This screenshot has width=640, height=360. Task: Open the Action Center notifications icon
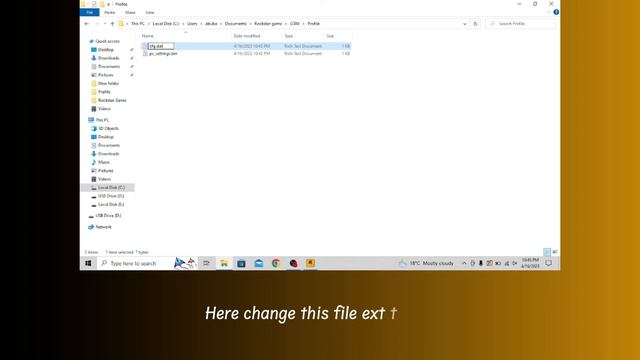[549, 263]
